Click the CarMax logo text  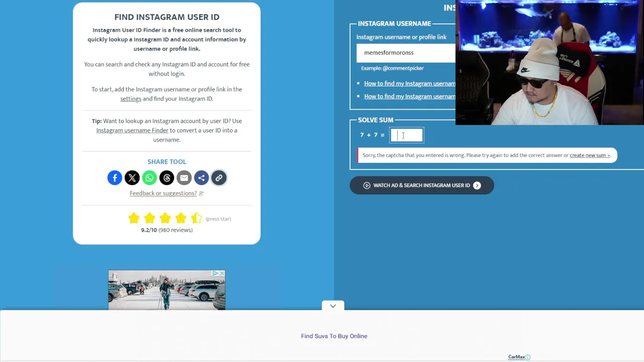tap(516, 357)
